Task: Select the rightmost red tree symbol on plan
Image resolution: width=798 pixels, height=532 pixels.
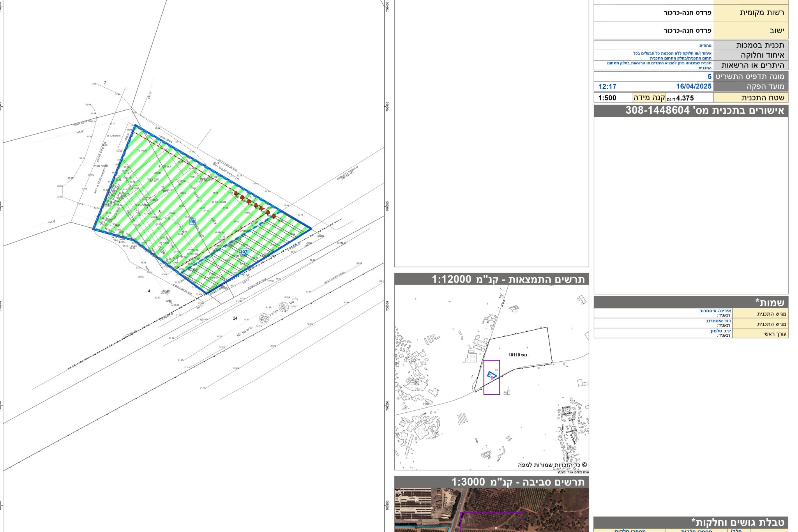Action: pyautogui.click(x=274, y=216)
